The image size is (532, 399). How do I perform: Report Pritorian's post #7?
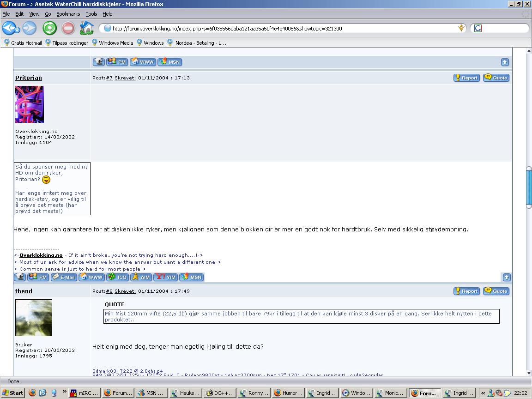click(466, 78)
